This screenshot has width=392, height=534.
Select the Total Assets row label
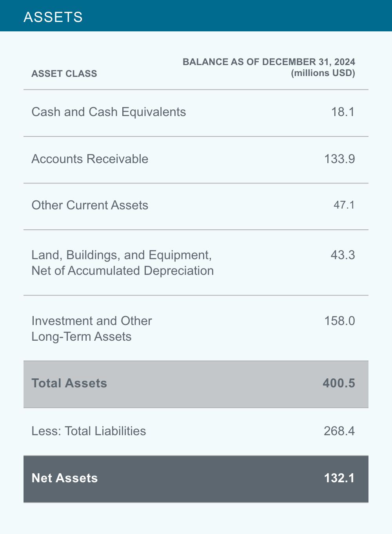click(69, 383)
